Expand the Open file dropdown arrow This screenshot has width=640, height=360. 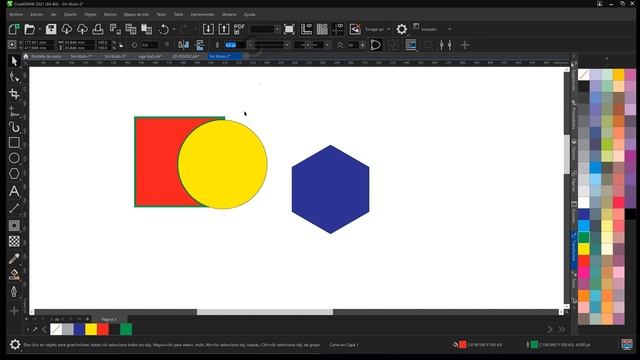[x=40, y=29]
